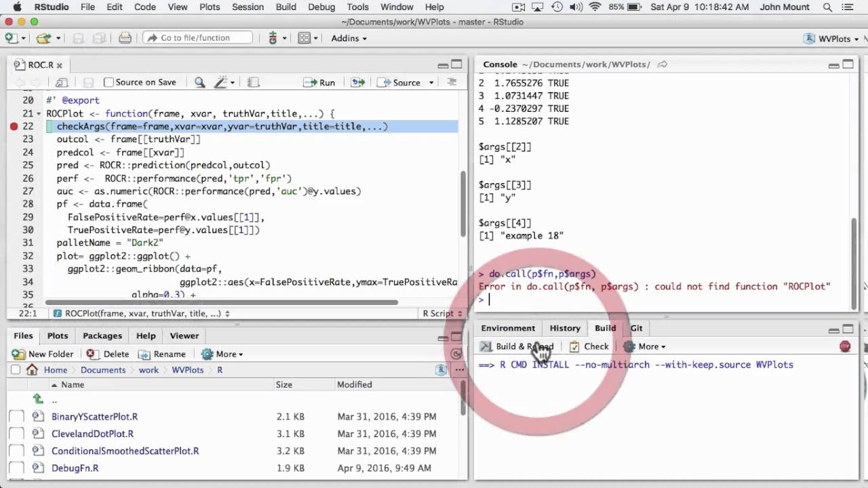Toggle the Source on Save checkbox
The width and height of the screenshot is (868, 488).
[x=108, y=82]
